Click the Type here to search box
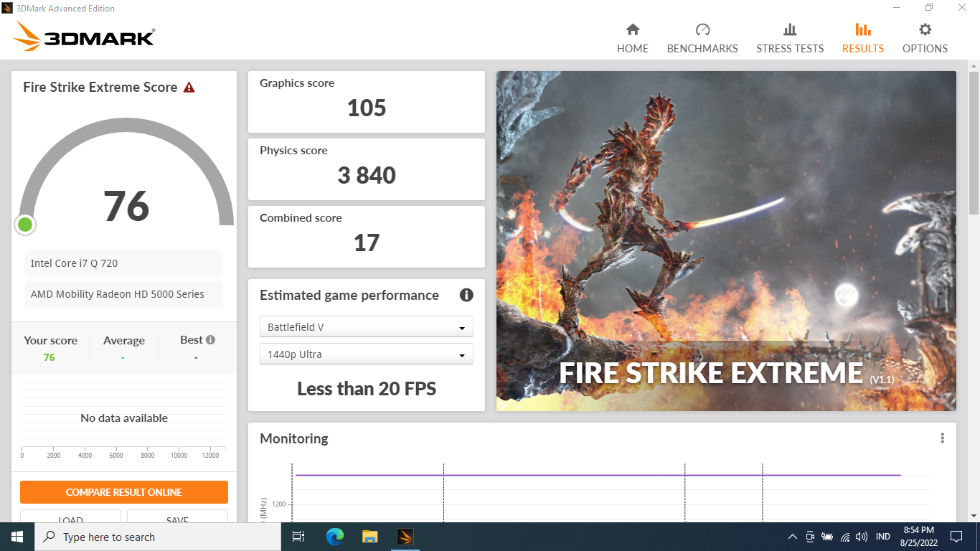This screenshot has height=551, width=980. point(158,537)
